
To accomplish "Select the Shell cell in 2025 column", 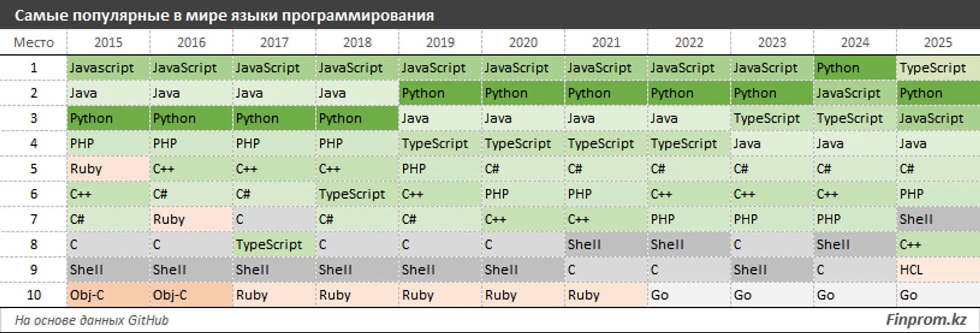I will pos(916,220).
